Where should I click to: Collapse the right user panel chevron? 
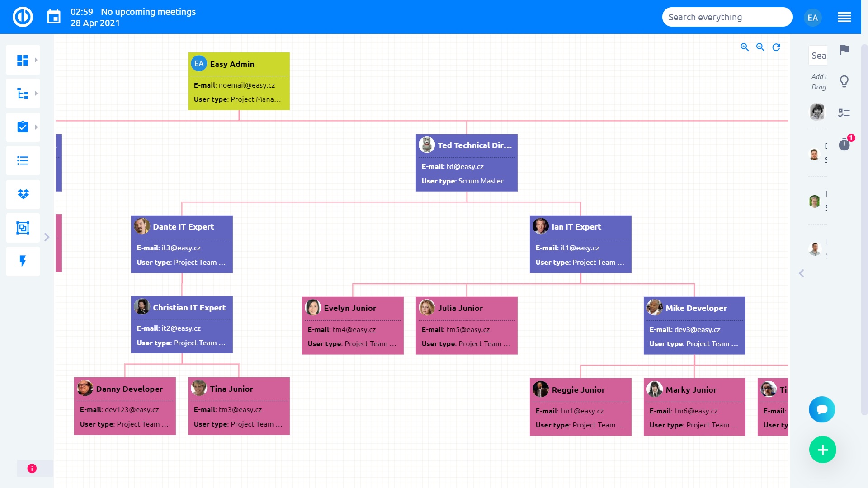[x=802, y=273]
